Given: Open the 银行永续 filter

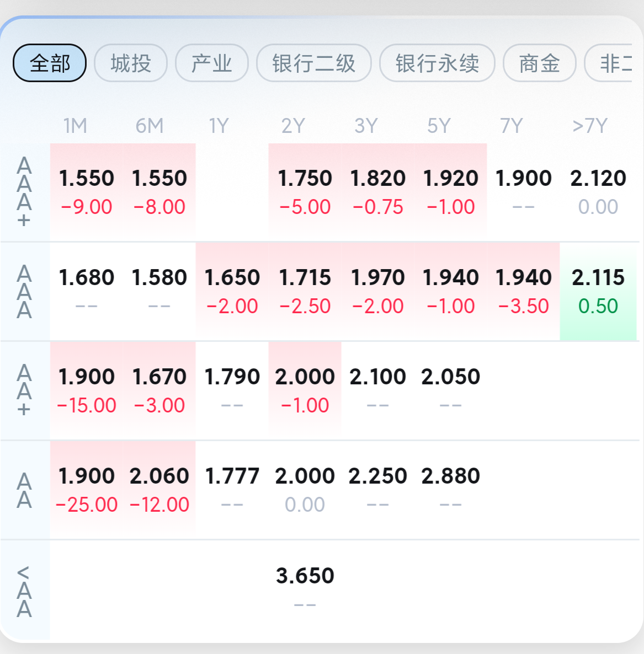Looking at the screenshot, I should point(437,63).
